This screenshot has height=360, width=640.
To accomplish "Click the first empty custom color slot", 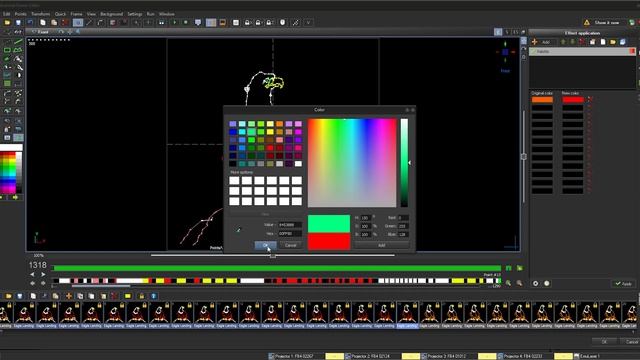I will (x=234, y=180).
